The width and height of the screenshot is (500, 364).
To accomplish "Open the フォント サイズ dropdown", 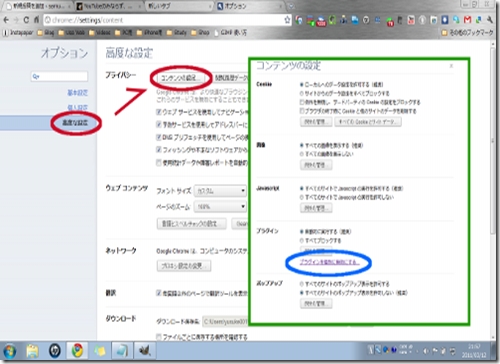I will coord(220,191).
